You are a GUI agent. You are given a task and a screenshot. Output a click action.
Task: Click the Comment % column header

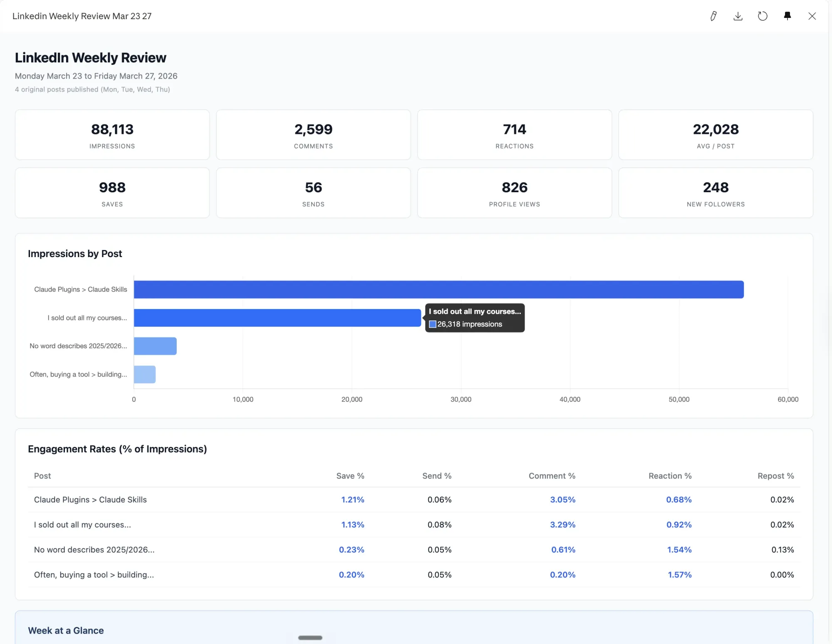click(x=552, y=476)
